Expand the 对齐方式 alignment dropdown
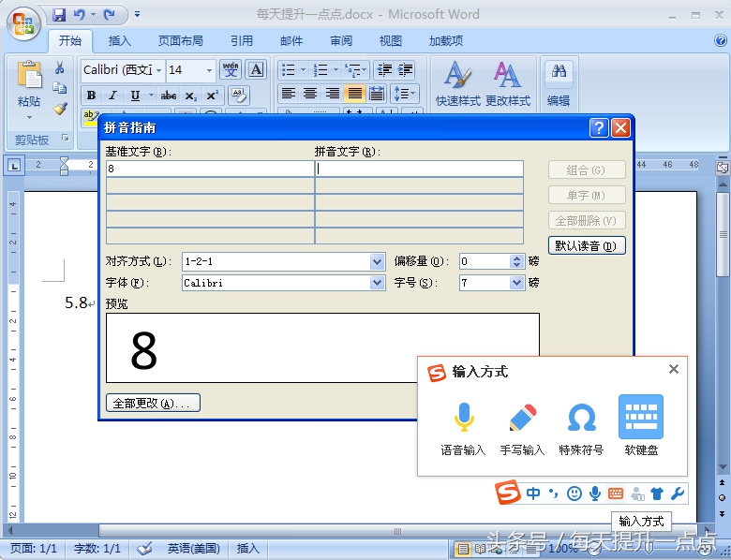This screenshot has height=560, width=731. click(x=377, y=262)
